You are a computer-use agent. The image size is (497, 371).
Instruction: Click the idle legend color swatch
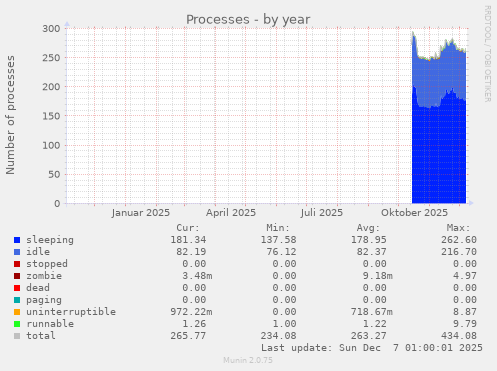[x=17, y=252]
